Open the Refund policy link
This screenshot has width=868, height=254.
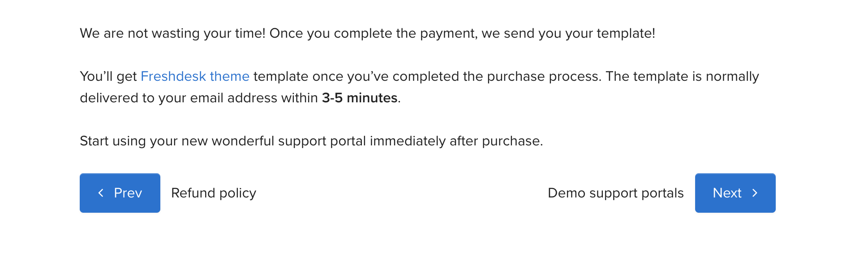click(x=214, y=193)
